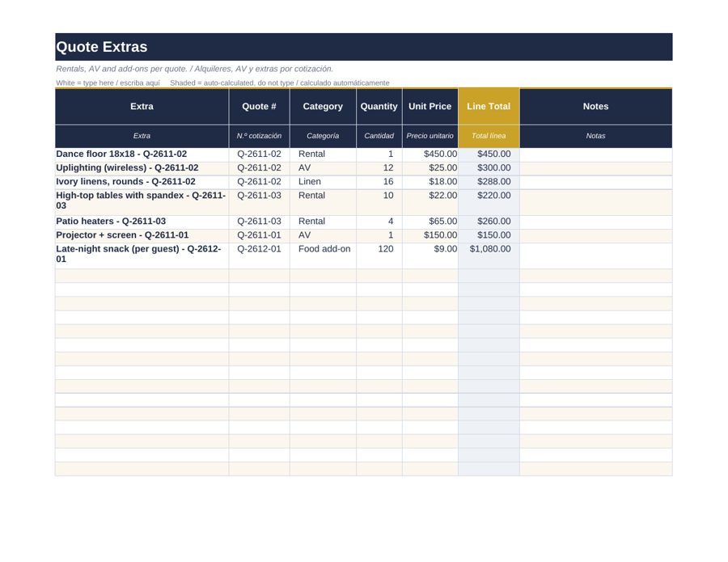Click the $260.00 line total cell
728x562 pixels.
(x=489, y=222)
